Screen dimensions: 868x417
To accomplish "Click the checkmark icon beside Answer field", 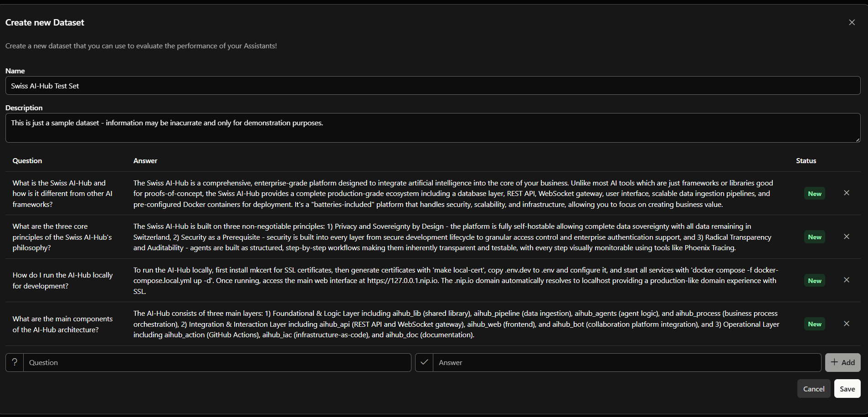I will click(424, 362).
